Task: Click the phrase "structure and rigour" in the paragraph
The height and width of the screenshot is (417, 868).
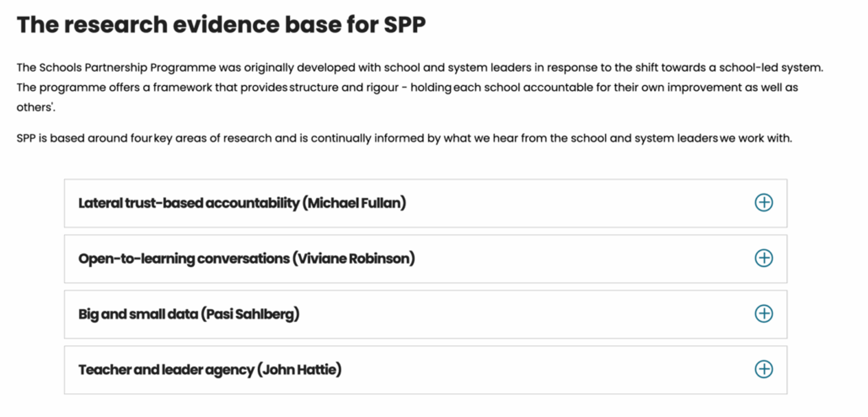Action: (344, 87)
